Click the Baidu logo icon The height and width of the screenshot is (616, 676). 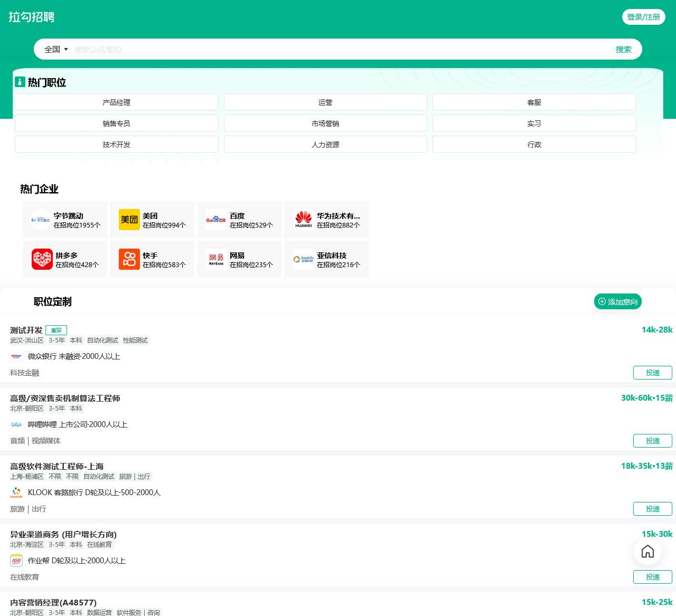(216, 220)
